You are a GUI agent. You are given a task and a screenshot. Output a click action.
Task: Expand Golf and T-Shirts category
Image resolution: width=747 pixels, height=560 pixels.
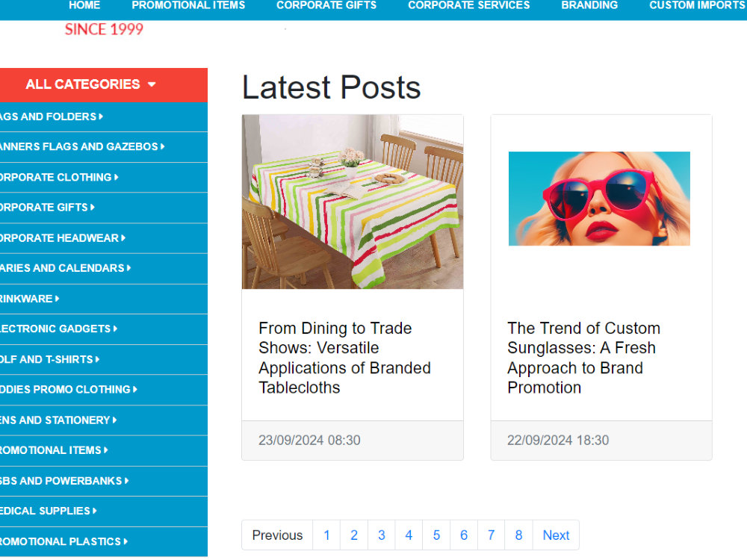click(104, 360)
